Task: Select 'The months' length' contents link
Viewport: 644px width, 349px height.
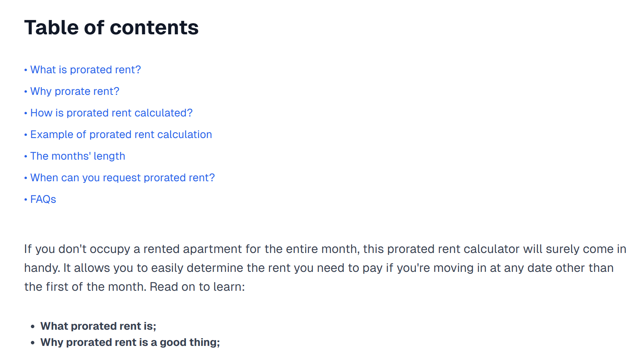Action: (x=78, y=156)
